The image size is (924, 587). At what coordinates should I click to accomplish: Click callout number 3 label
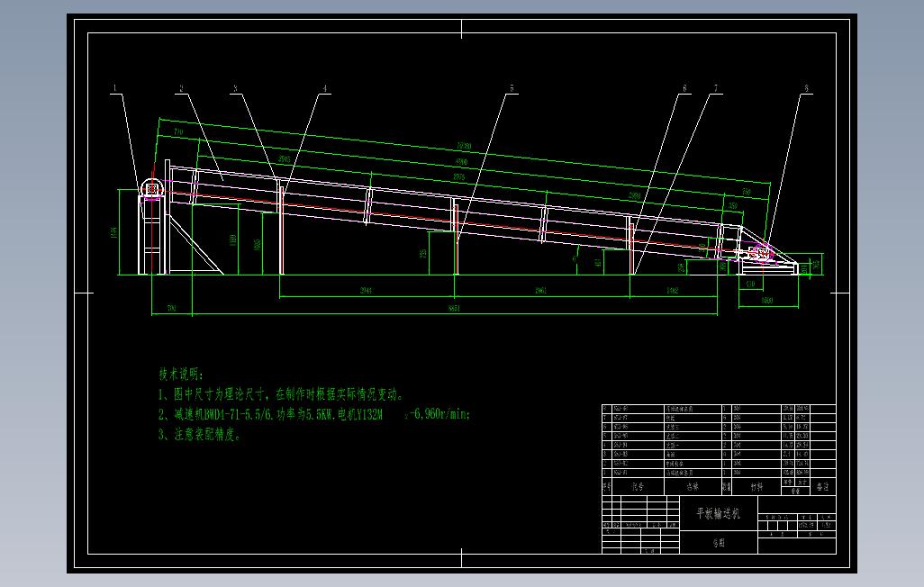(x=235, y=88)
